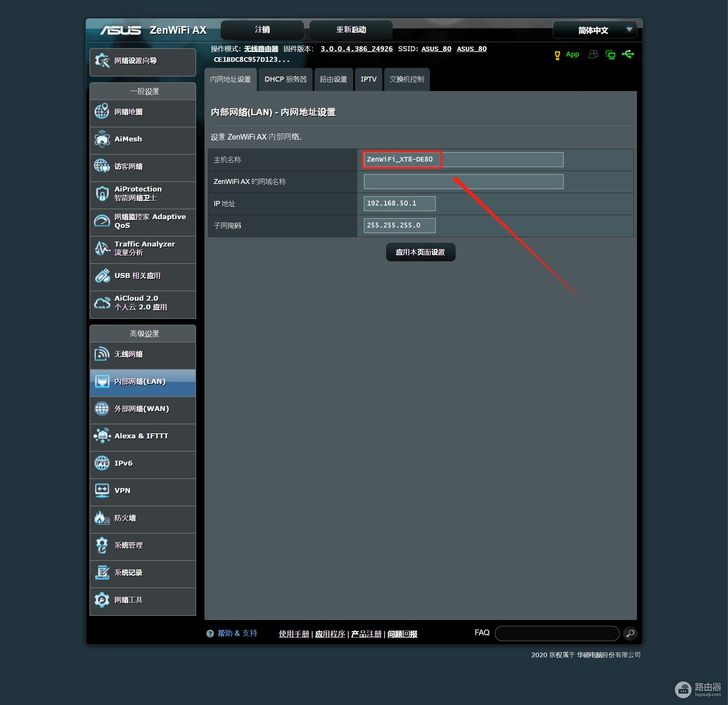Image resolution: width=728 pixels, height=705 pixels.
Task: Click the help question mark icon
Action: 210,633
